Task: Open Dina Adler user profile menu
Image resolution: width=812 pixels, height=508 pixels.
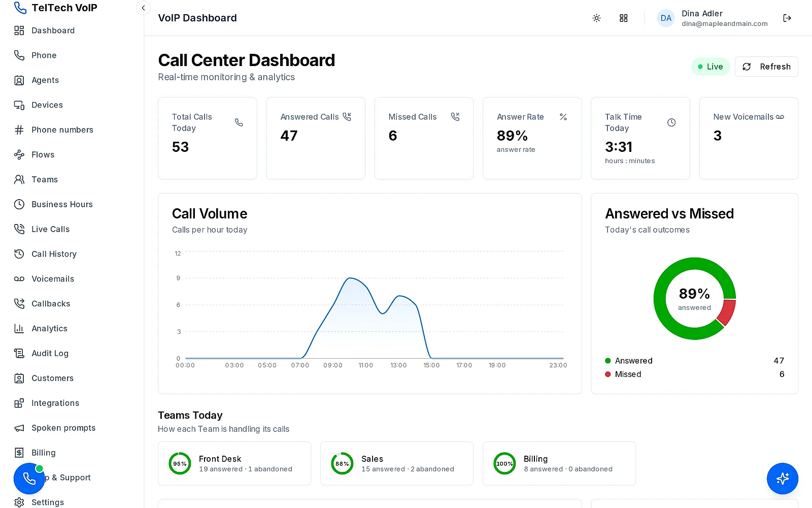Action: [713, 18]
